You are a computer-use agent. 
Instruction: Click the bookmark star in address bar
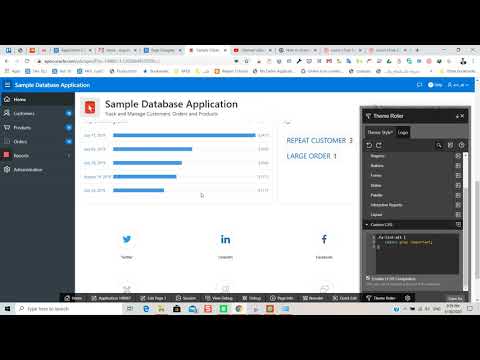(x=247, y=61)
